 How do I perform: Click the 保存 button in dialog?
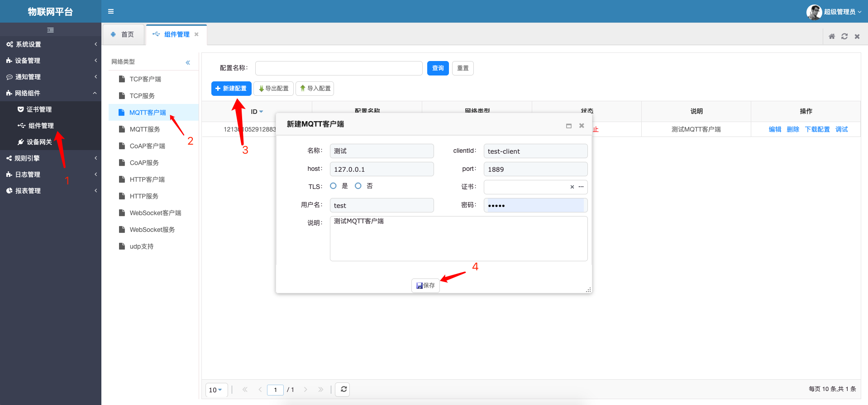(425, 285)
